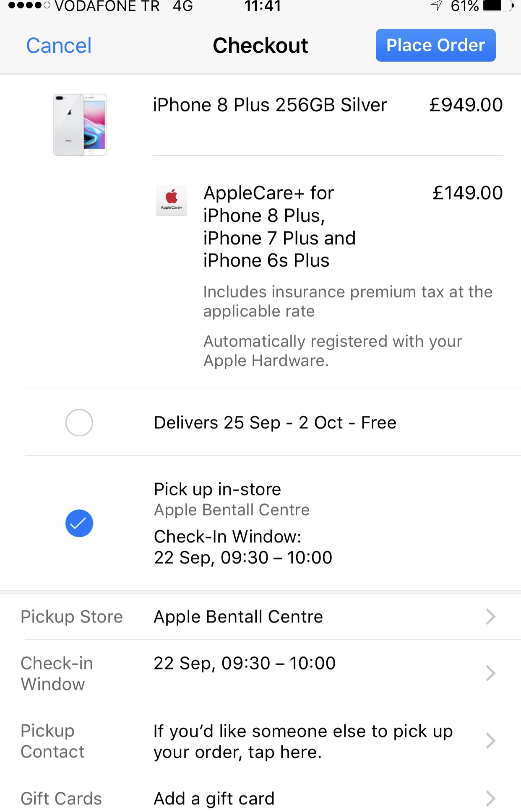
Task: Tap the Delivers 25 Sep - 2 Oct option
Action: pos(275,423)
